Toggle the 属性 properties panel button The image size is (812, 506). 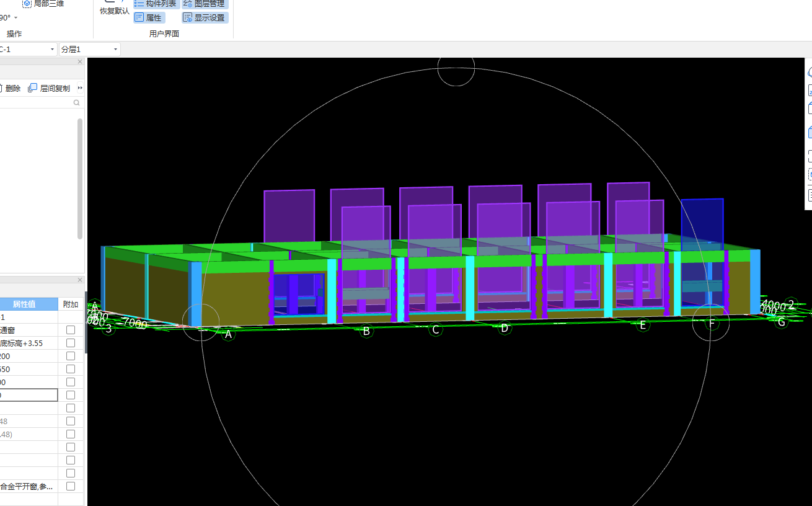[x=149, y=18]
